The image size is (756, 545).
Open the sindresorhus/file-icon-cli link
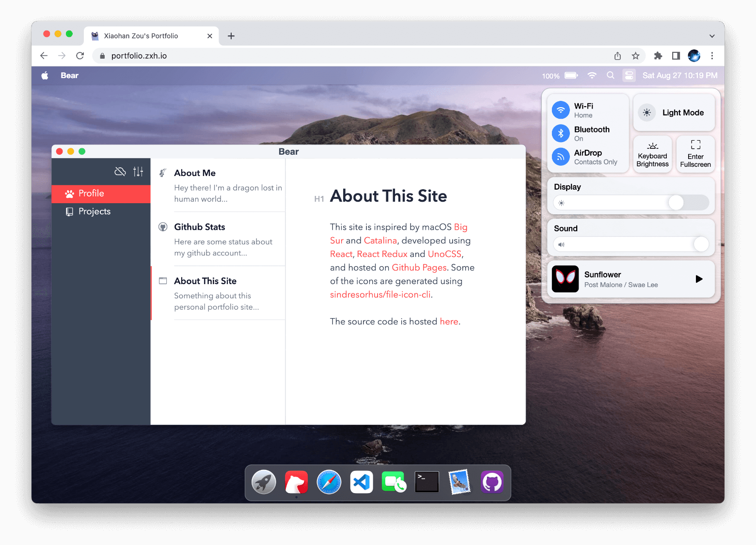[x=380, y=295]
